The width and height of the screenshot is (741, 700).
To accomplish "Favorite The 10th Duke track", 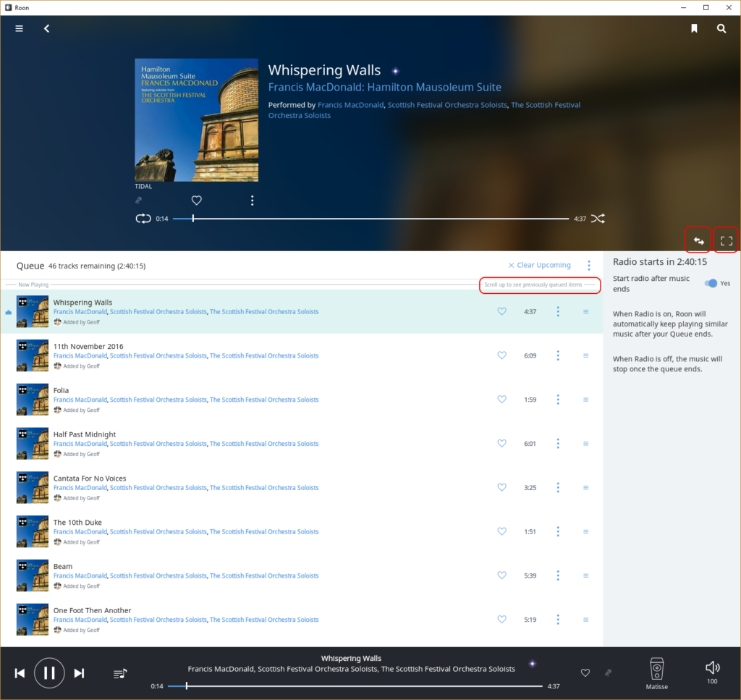I will pyautogui.click(x=502, y=531).
